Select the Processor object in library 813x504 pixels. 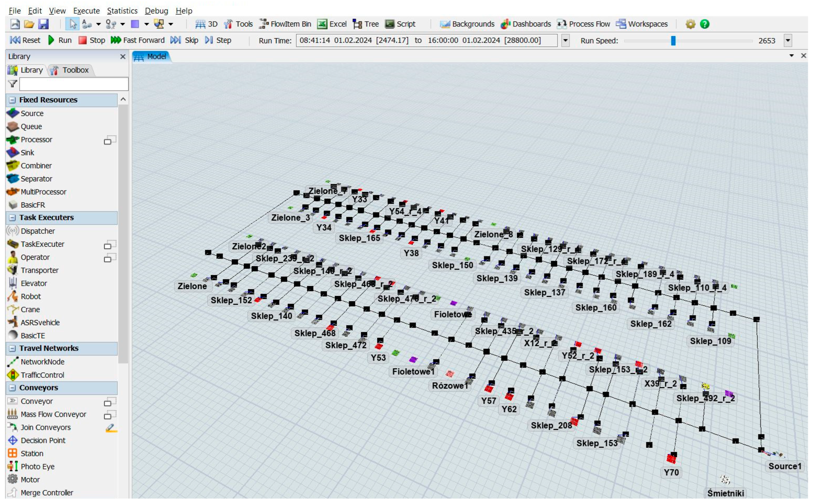click(36, 140)
